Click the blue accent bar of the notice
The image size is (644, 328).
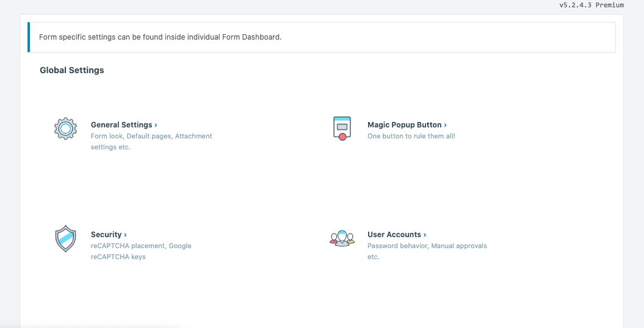pos(29,37)
